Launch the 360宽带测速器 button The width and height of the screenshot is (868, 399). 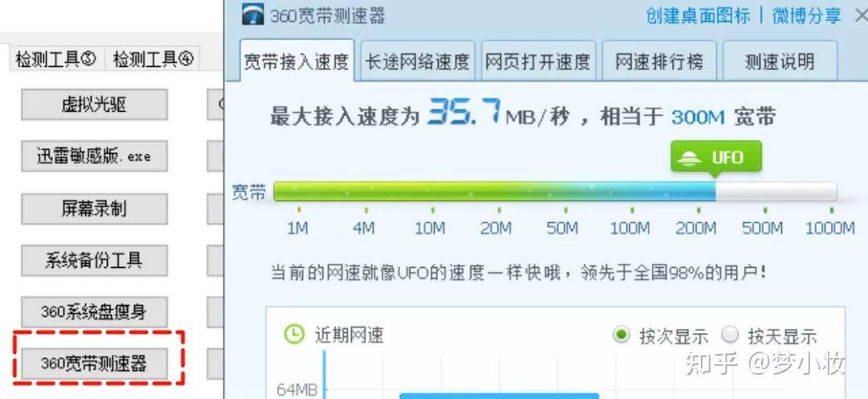point(94,364)
